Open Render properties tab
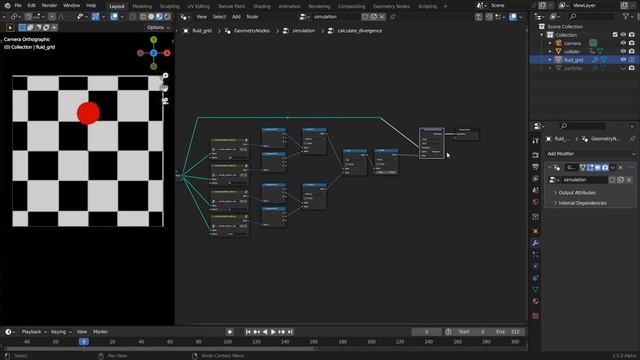The width and height of the screenshot is (640, 360). click(536, 156)
